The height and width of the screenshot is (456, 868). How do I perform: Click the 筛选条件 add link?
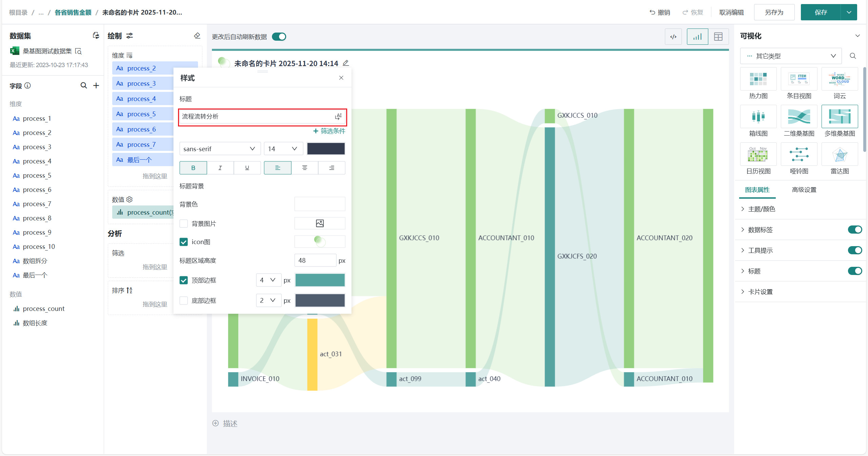[x=329, y=131]
